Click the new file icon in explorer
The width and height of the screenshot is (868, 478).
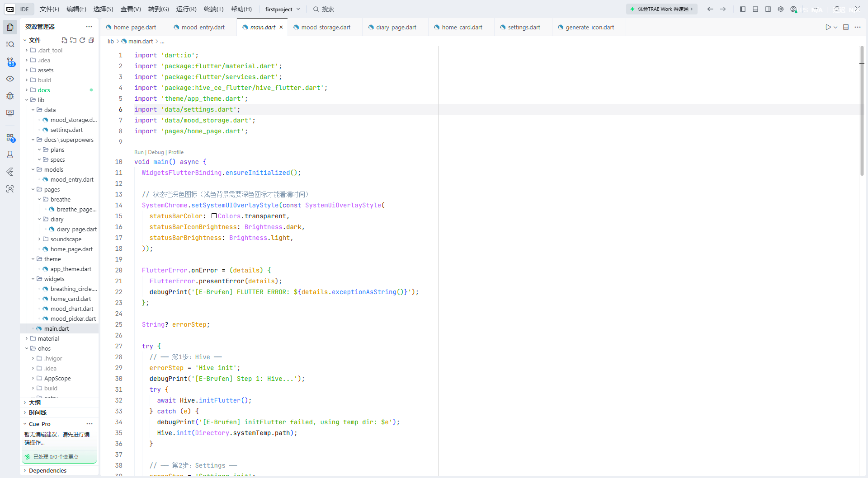click(x=64, y=40)
